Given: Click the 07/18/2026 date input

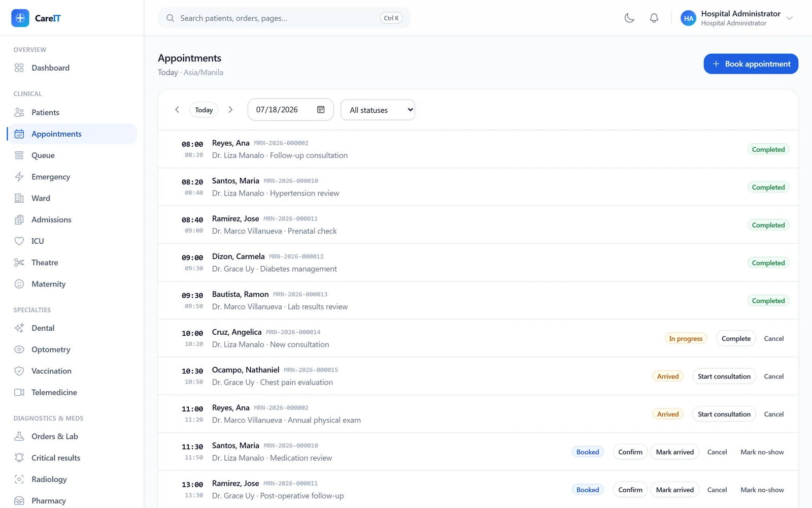Looking at the screenshot, I should (290, 110).
